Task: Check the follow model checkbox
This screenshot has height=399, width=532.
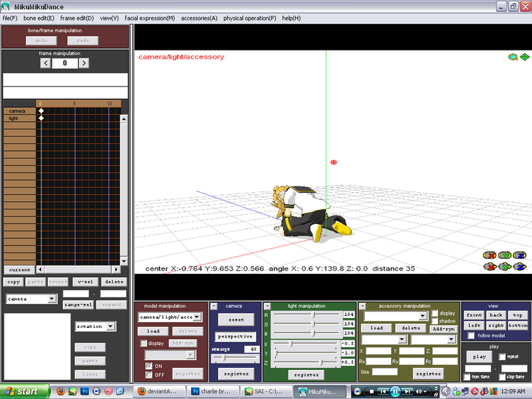Action: point(471,335)
